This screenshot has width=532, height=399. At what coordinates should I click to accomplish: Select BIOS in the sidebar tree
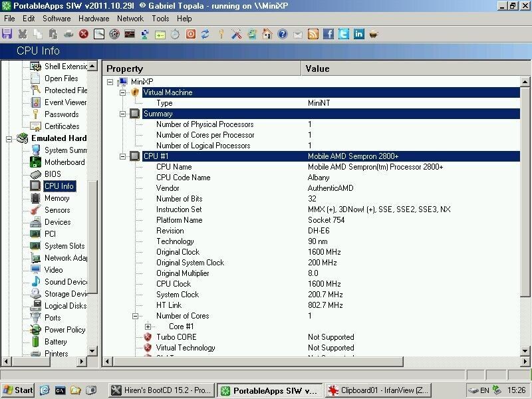[53, 174]
